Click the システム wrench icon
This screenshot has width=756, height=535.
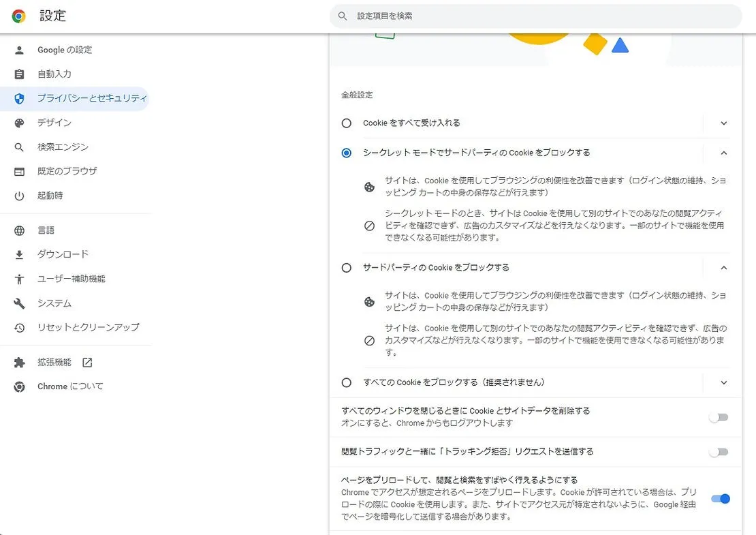pos(19,303)
